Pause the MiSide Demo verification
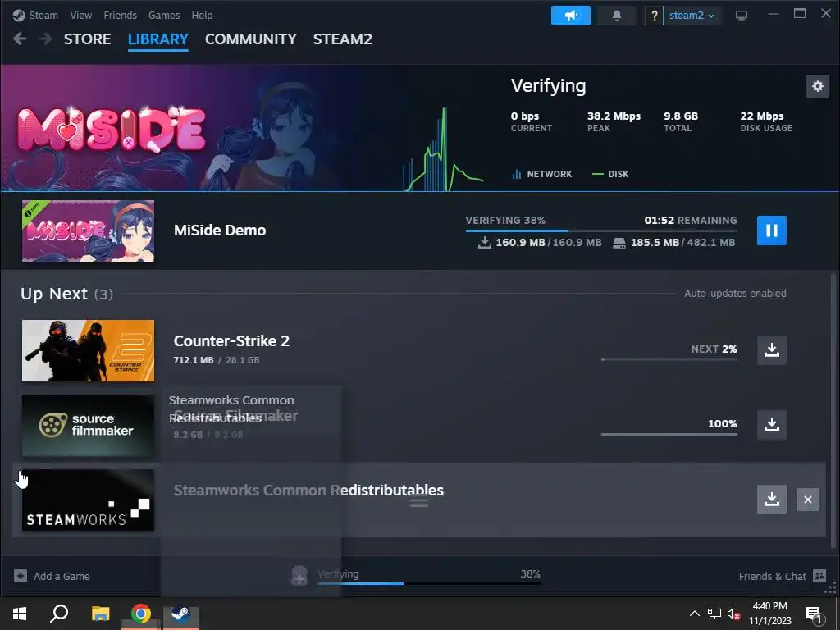The height and width of the screenshot is (630, 840). [771, 231]
